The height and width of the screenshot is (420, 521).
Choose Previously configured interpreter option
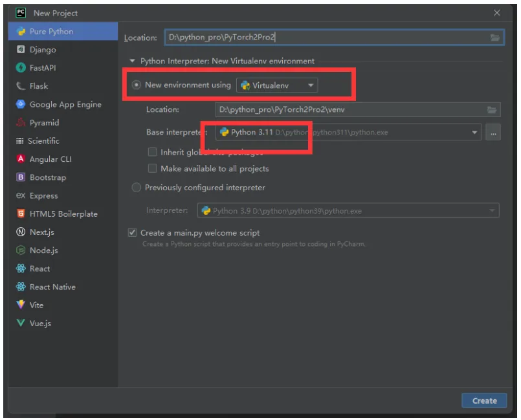(136, 188)
